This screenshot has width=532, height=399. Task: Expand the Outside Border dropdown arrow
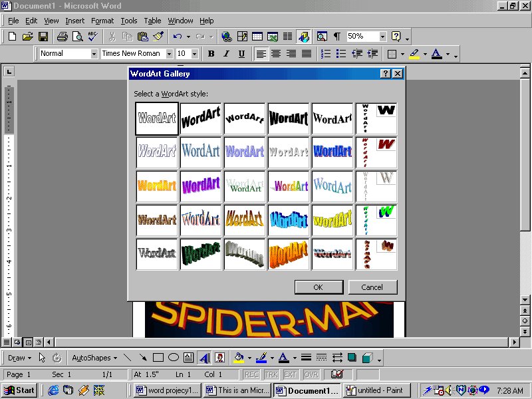402,54
